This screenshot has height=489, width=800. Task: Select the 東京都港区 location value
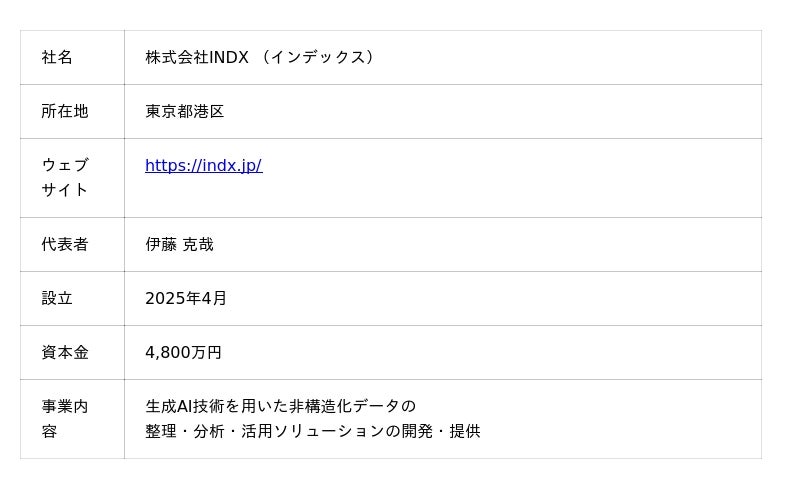tap(185, 112)
